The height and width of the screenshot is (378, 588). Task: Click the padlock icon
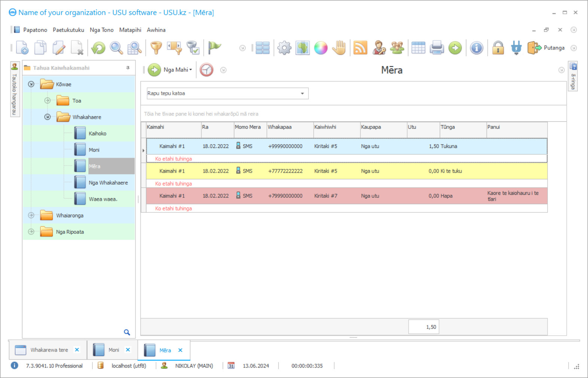pyautogui.click(x=498, y=48)
